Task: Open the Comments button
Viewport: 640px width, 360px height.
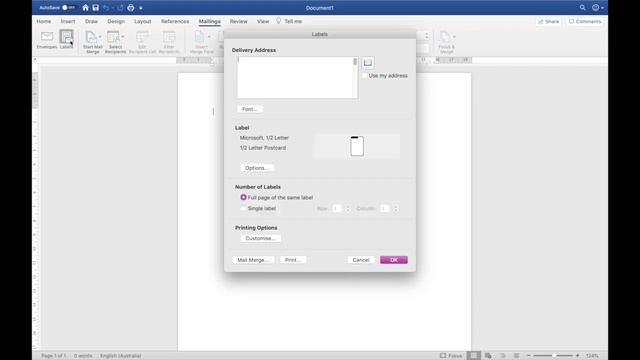Action: pyautogui.click(x=585, y=21)
